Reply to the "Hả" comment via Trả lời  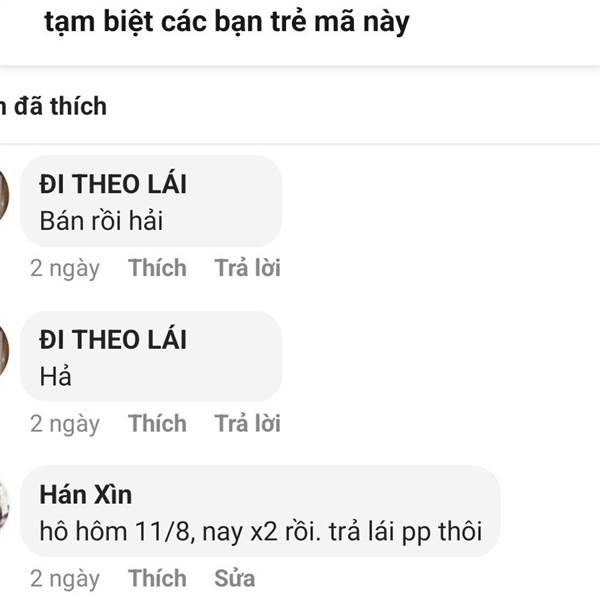click(x=248, y=423)
